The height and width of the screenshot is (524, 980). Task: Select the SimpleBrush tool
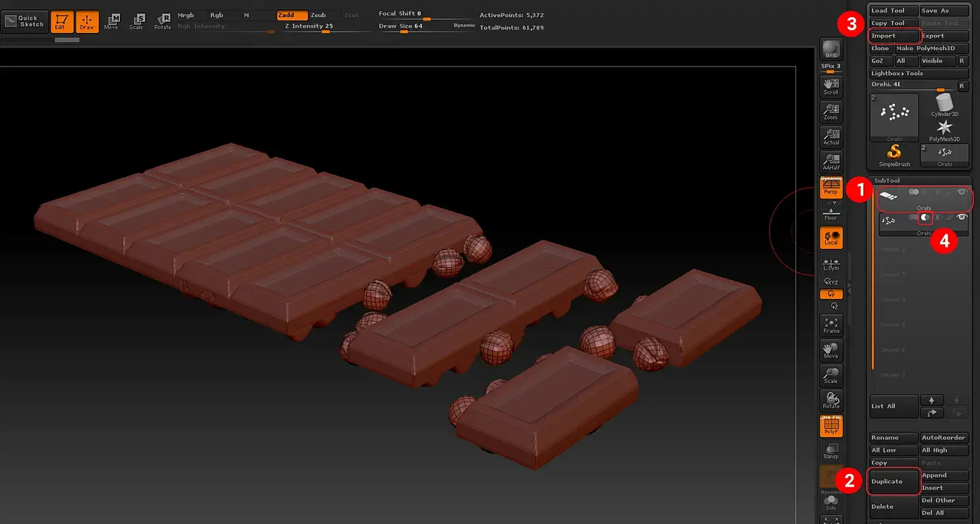pos(894,155)
